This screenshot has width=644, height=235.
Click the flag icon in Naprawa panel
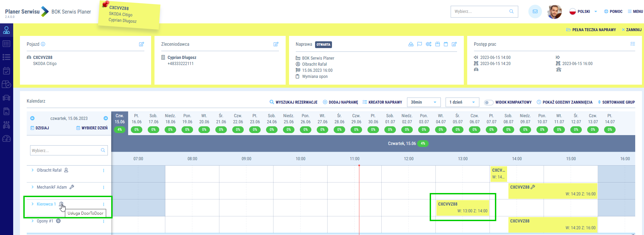pyautogui.click(x=420, y=44)
